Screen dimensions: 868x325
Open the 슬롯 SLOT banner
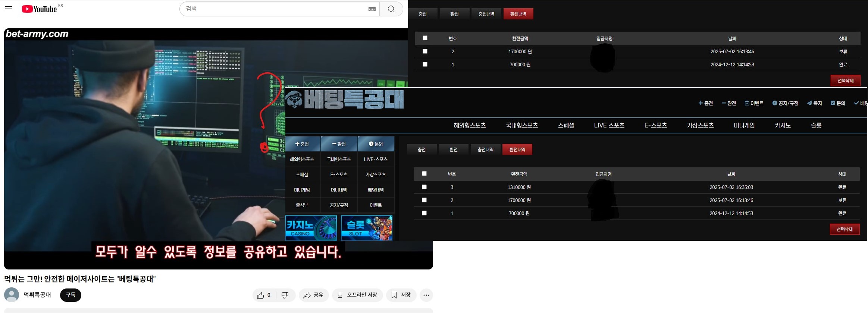(x=367, y=228)
